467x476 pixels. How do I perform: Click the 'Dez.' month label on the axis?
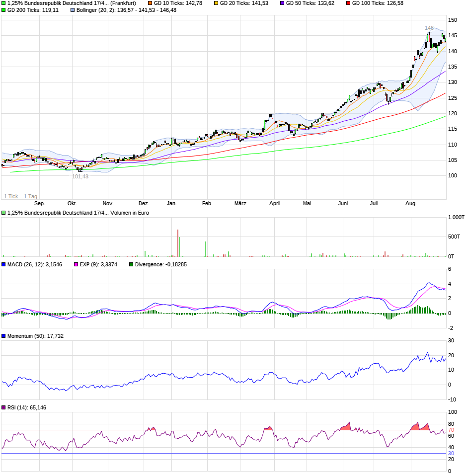point(144,203)
